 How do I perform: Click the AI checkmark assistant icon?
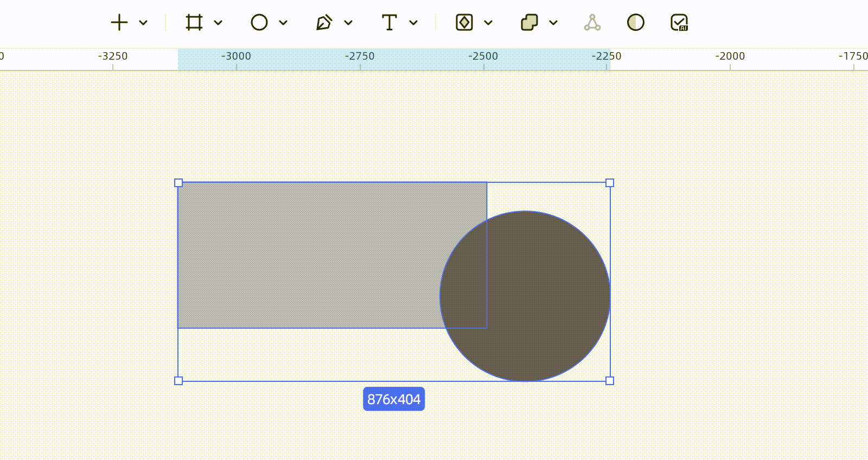click(679, 22)
